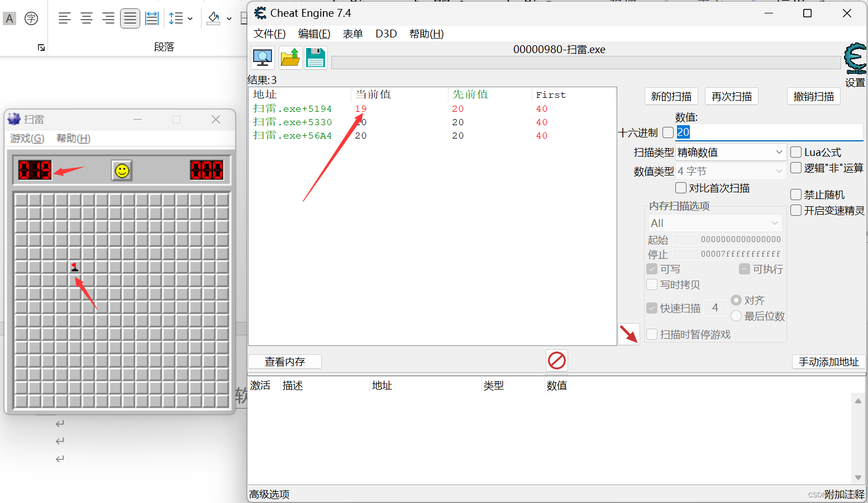868x503 pixels.
Task: Open Cheat Engine settings logo icon
Action: pyautogui.click(x=855, y=59)
